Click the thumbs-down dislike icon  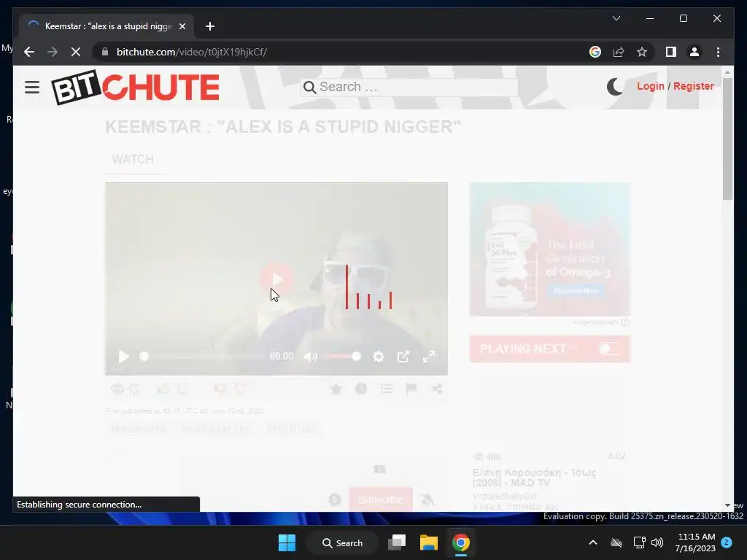tap(220, 389)
